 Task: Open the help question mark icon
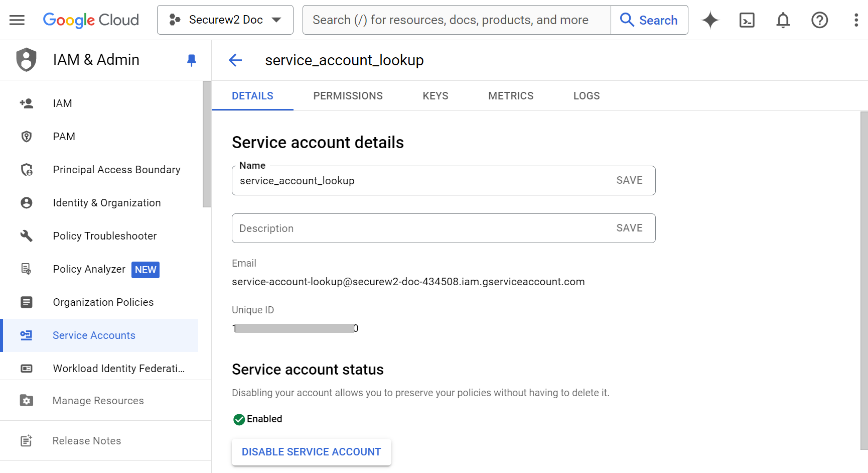819,20
